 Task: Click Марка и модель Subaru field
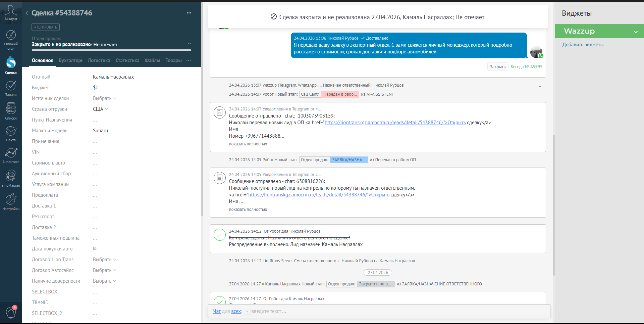100,131
